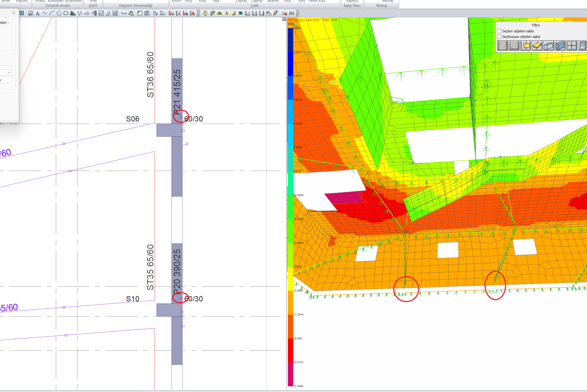This screenshot has width=587, height=392.
Task: Enable 'Seçilen objeleri sakla' checkbox
Action: coord(500,31)
